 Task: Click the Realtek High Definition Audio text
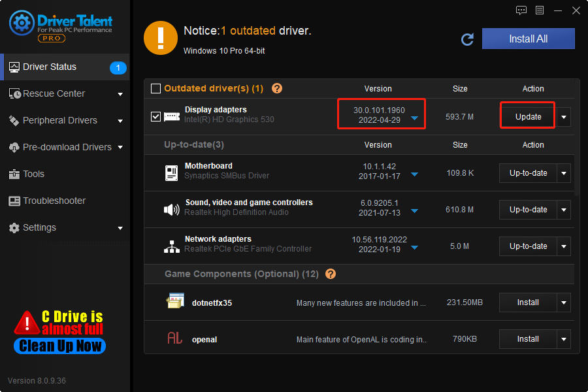[x=237, y=212]
